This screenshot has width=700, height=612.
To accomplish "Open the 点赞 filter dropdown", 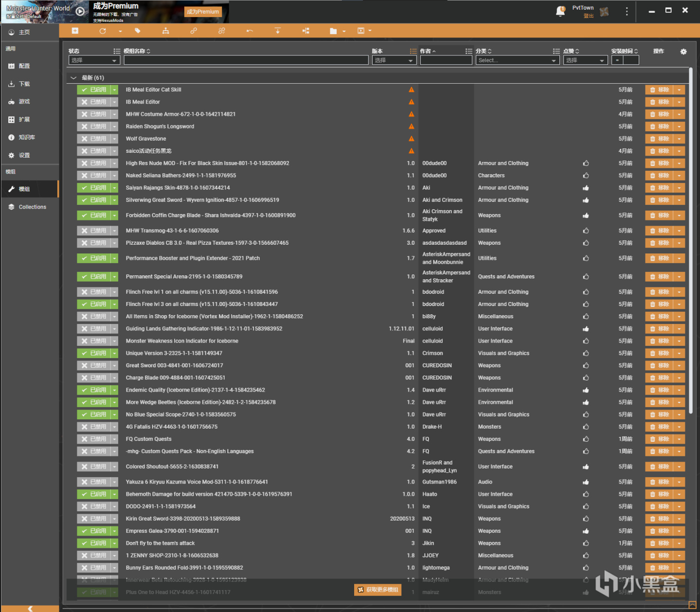I will (x=586, y=60).
